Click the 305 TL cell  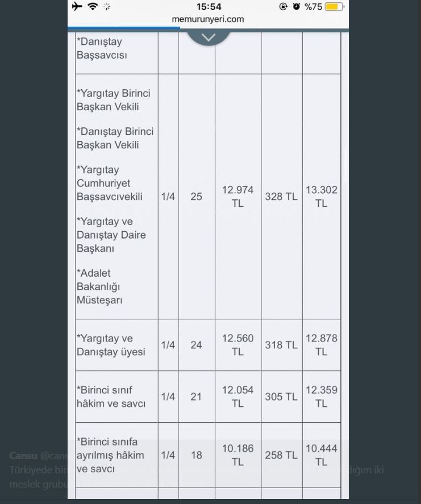click(281, 397)
